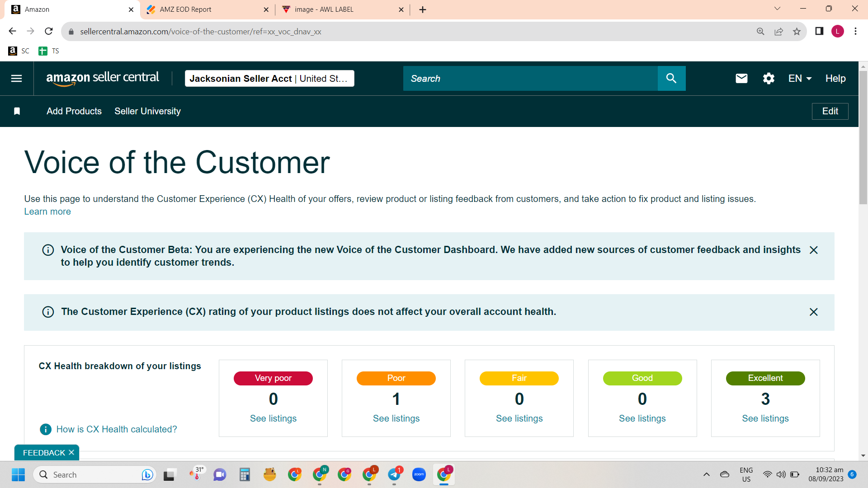Click into the Seller Central Search field

click(x=530, y=79)
